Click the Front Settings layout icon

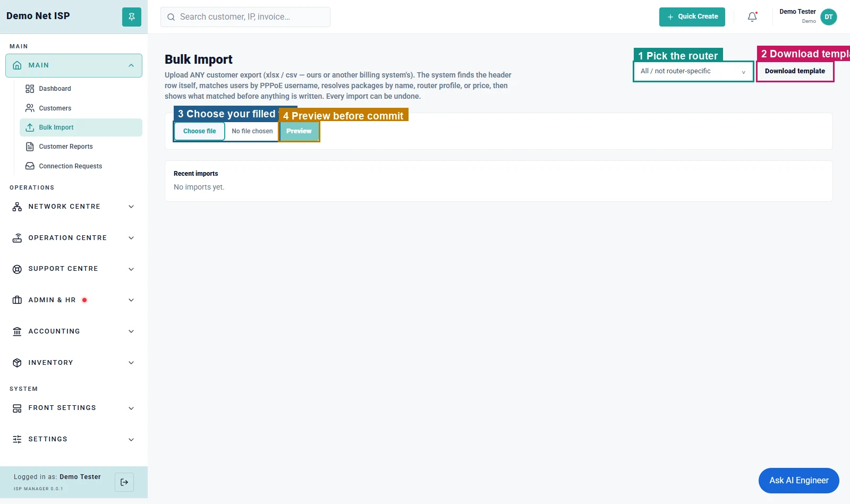(x=17, y=408)
